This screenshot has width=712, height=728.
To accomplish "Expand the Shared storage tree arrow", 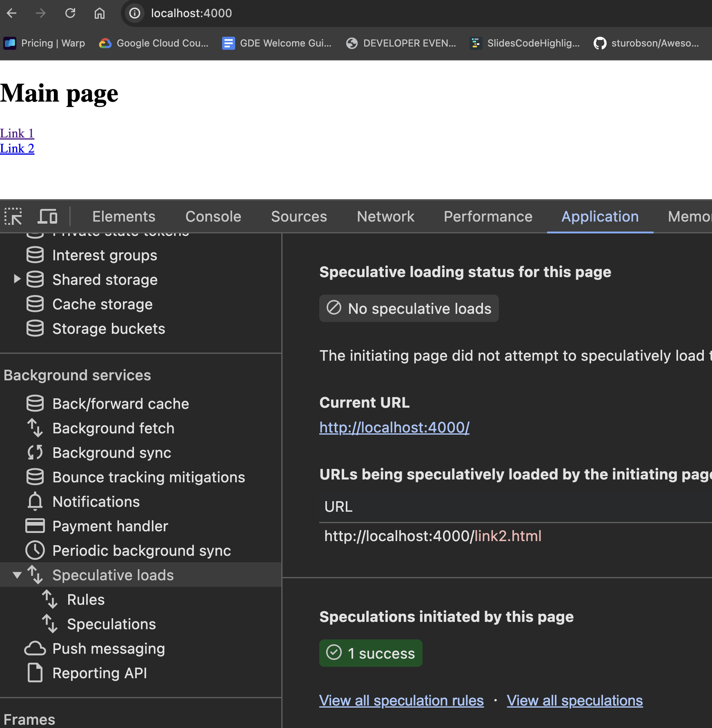I will 17,279.
